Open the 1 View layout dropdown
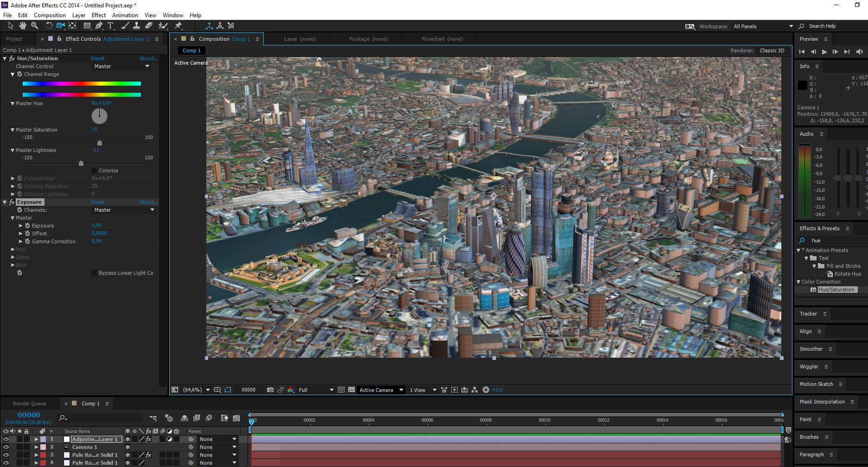This screenshot has height=467, width=868. (x=423, y=390)
